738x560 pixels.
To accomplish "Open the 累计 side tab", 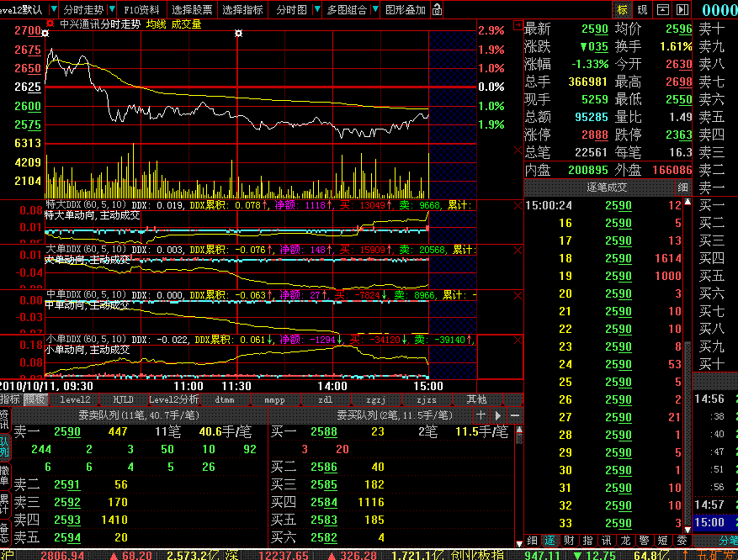I will click(4, 504).
